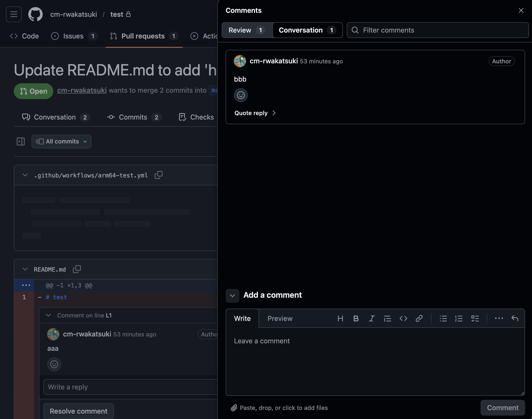
Task: Add a reaction emoji to the 'bbb' comment
Action: pos(241,95)
